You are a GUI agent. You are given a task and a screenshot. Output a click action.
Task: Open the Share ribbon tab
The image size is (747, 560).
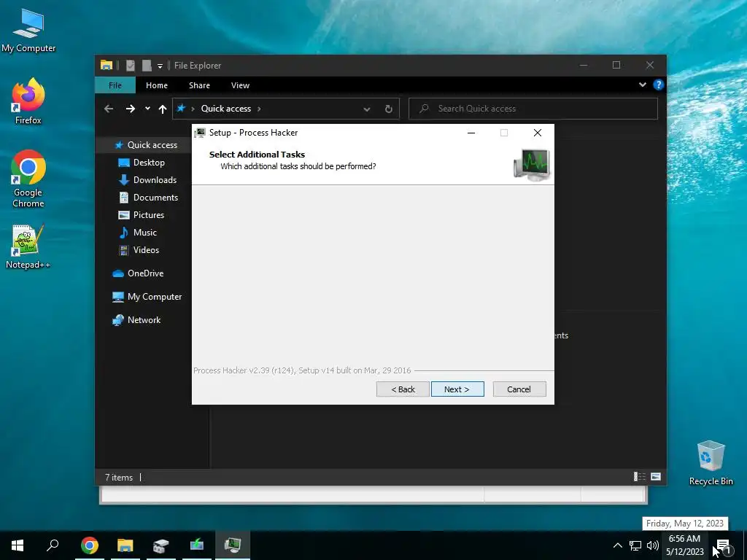(199, 85)
